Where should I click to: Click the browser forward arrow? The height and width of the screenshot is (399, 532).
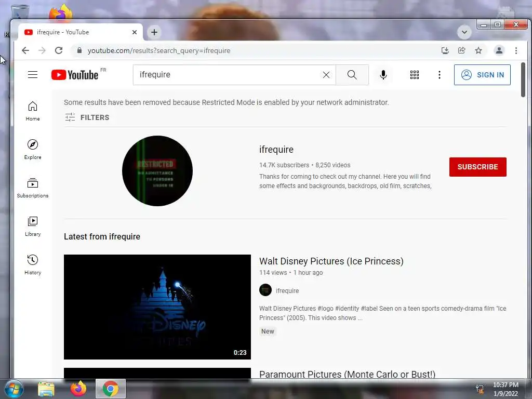[42, 50]
